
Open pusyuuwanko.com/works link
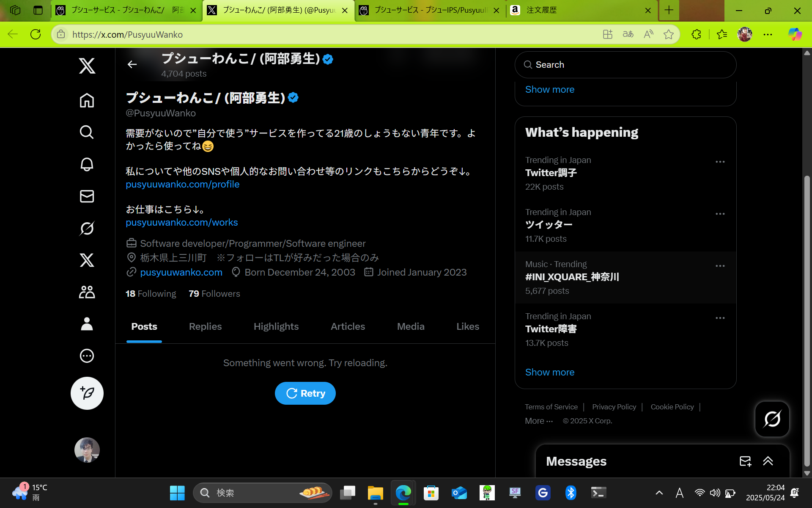pos(182,222)
